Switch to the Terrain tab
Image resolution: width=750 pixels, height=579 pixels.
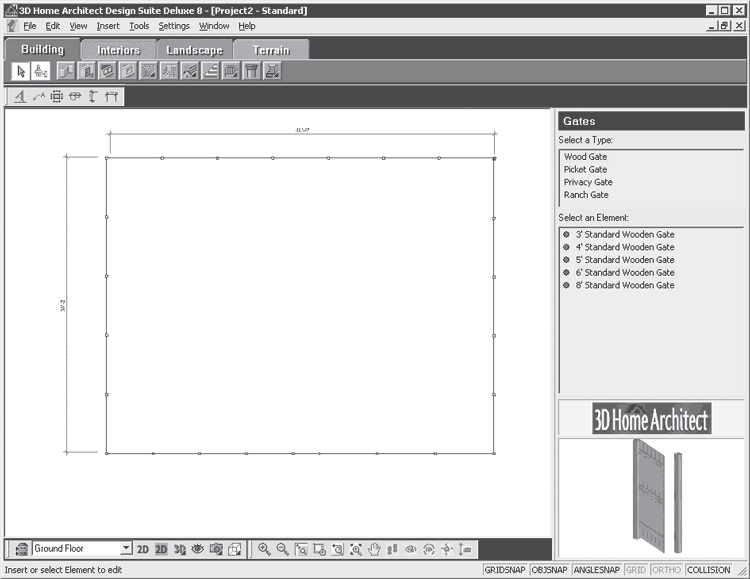point(271,50)
